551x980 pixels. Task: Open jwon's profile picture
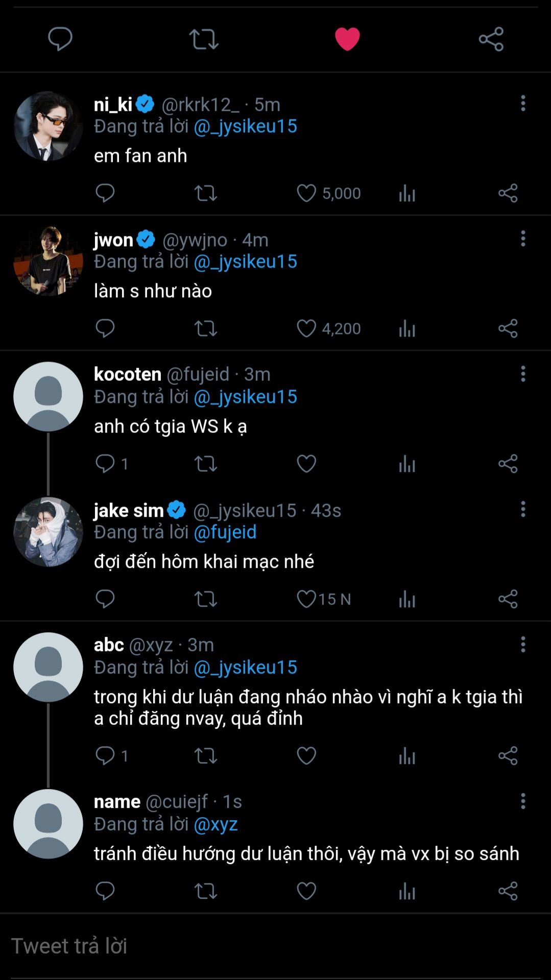(x=48, y=261)
